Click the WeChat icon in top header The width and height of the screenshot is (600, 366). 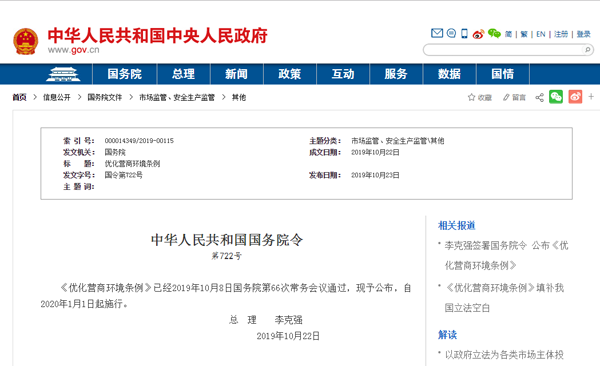tap(494, 34)
